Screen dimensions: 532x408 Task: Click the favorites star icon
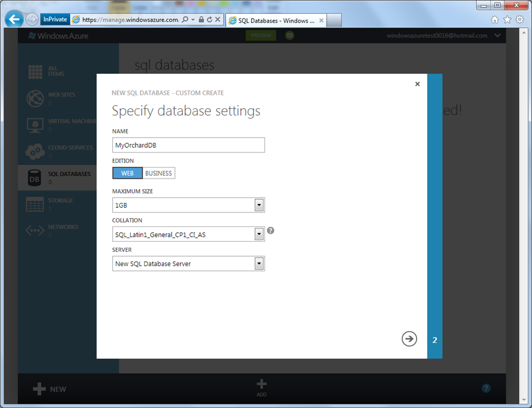507,20
